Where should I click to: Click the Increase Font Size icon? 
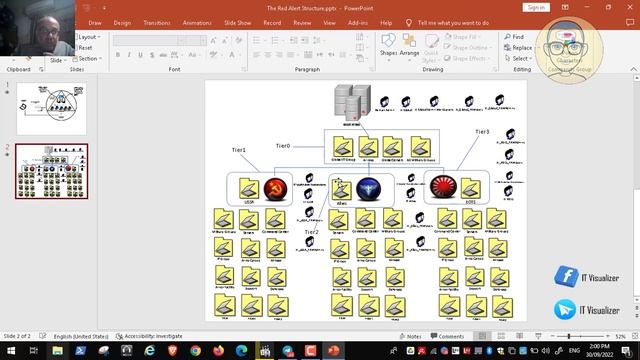coord(213,40)
